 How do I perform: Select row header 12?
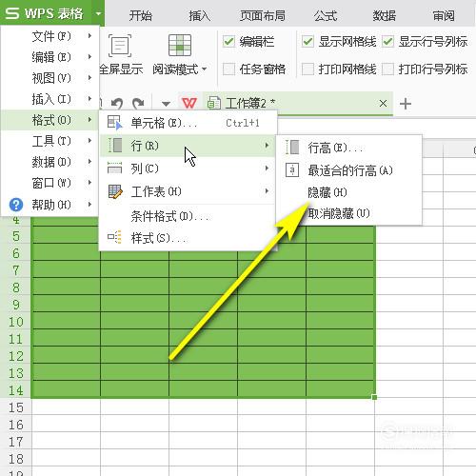pyautogui.click(x=16, y=356)
